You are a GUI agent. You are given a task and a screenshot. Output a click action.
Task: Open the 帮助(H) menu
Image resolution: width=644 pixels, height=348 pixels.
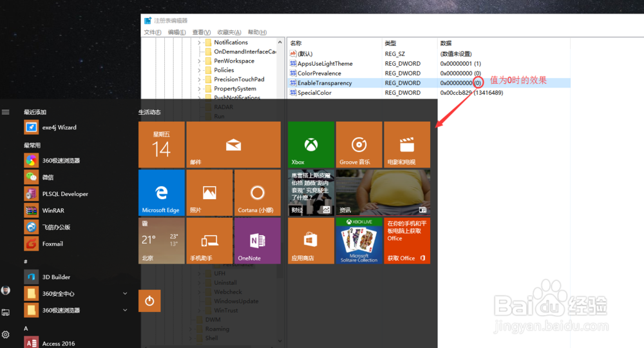pos(257,32)
